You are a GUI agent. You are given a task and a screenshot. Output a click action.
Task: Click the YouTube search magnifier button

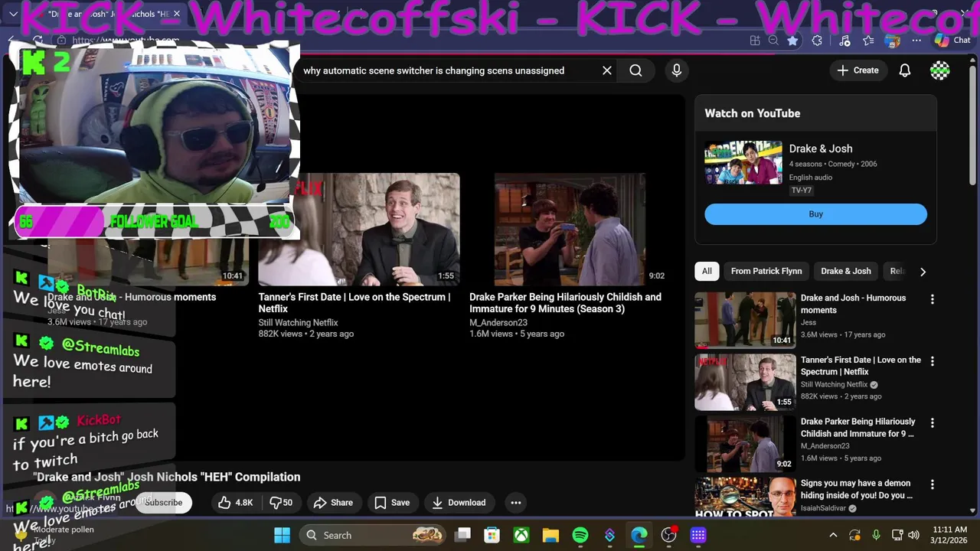(x=635, y=70)
